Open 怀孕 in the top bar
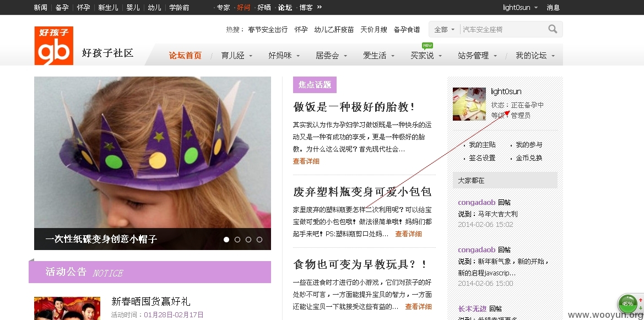This screenshot has height=320, width=644. click(x=83, y=7)
